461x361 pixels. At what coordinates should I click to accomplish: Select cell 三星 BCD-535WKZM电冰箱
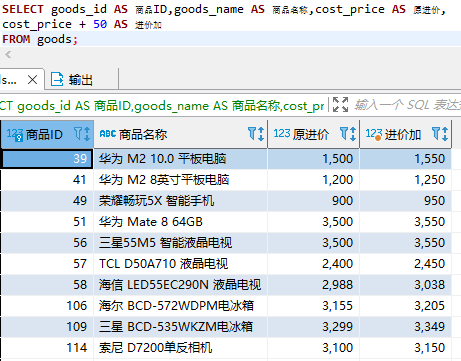[x=180, y=327]
